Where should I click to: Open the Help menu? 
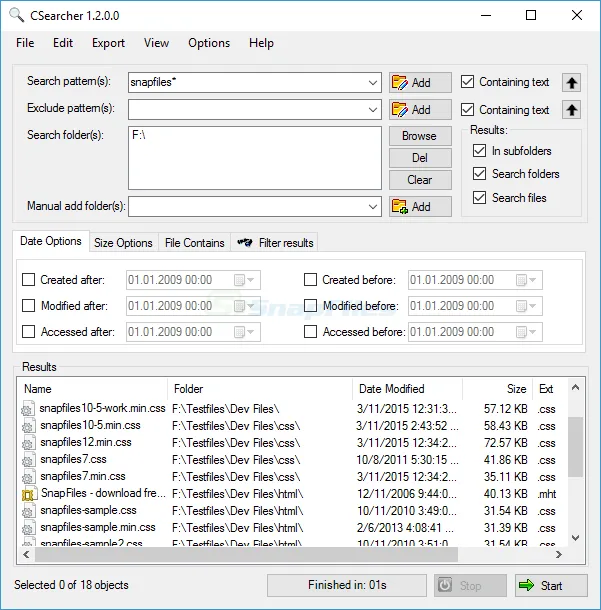(261, 43)
